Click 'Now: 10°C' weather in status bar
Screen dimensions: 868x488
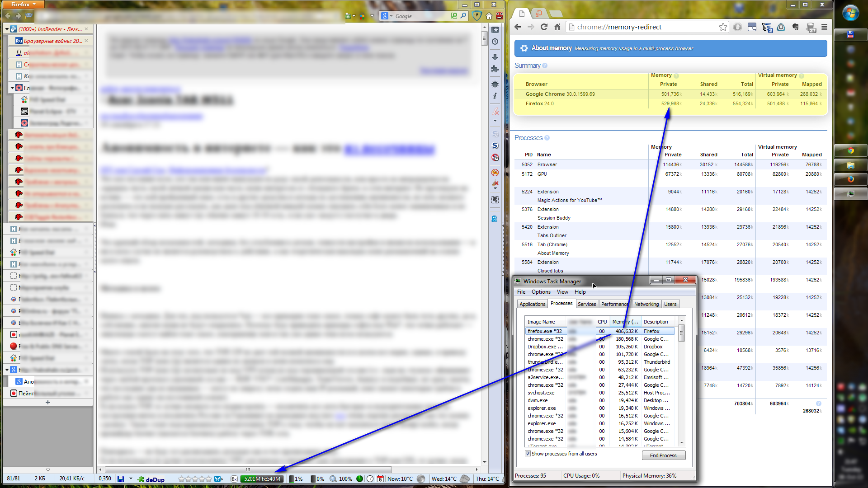click(x=400, y=479)
